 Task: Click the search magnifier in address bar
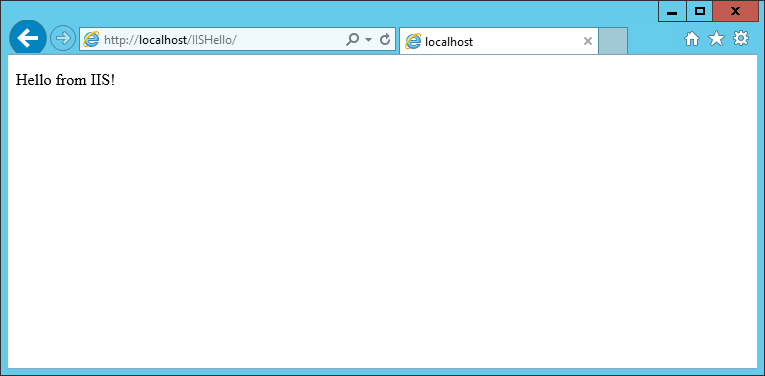tap(352, 39)
